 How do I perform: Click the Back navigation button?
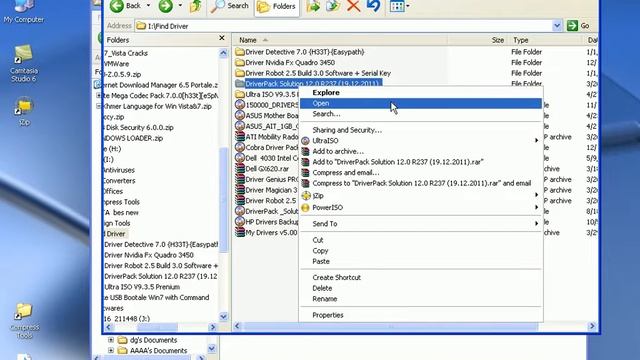[x=124, y=6]
